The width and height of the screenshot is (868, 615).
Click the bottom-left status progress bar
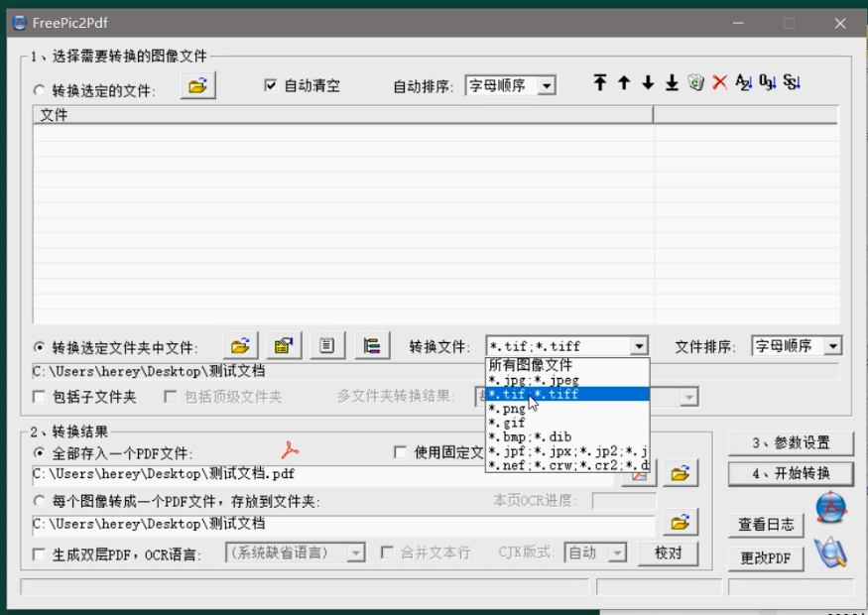(x=304, y=587)
